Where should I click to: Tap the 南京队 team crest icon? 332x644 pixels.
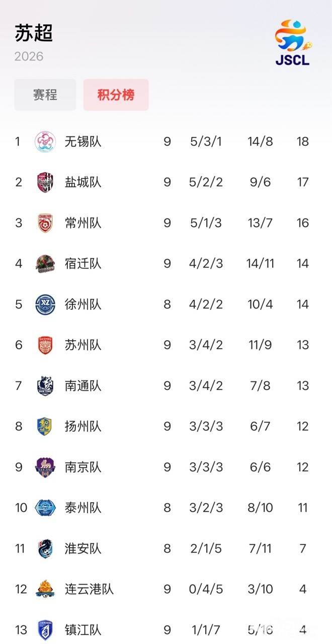pos(45,467)
